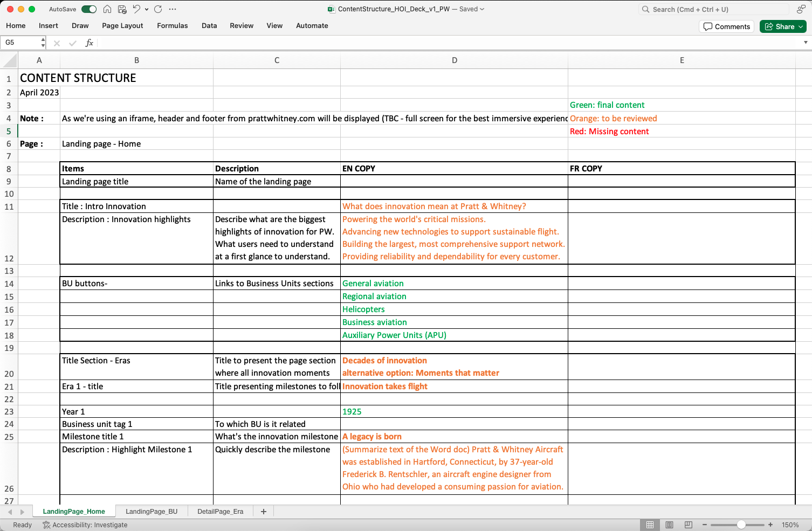The width and height of the screenshot is (812, 531).
Task: Open the Comments pane
Action: (x=726, y=26)
